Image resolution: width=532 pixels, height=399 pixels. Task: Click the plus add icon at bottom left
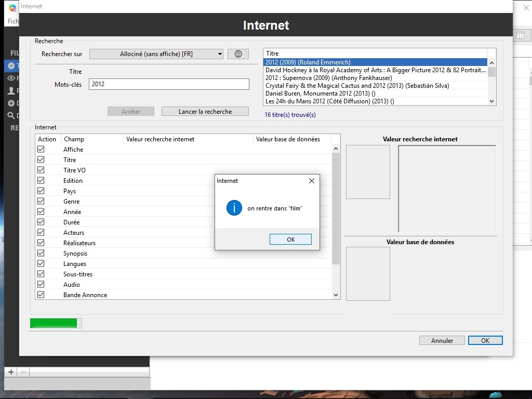11,372
